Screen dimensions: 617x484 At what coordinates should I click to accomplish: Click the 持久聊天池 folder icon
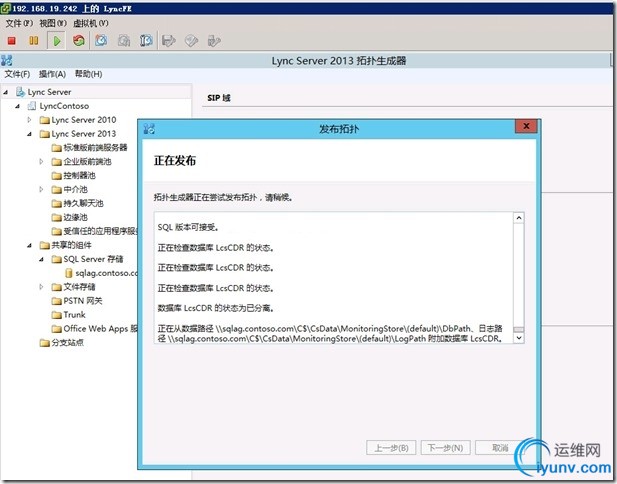[57, 203]
